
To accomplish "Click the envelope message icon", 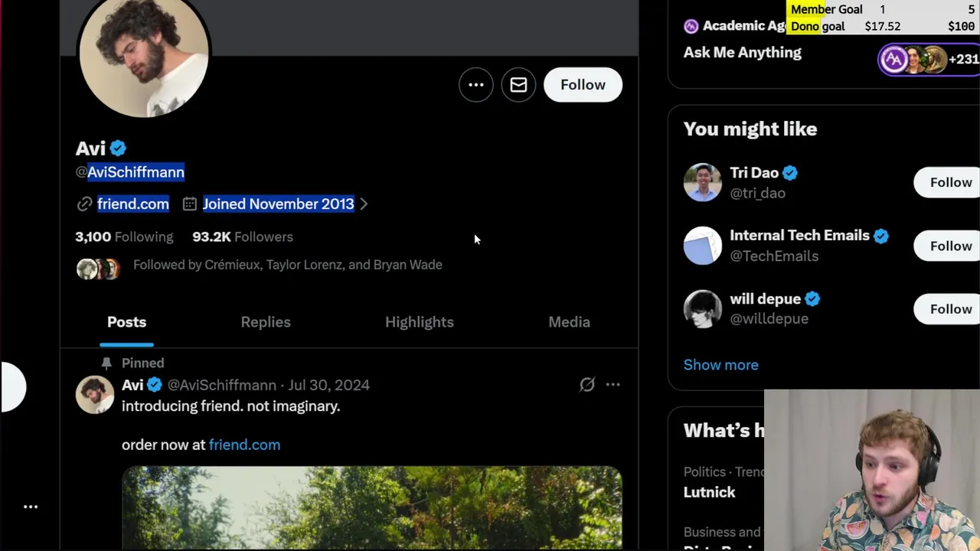I will 518,85.
